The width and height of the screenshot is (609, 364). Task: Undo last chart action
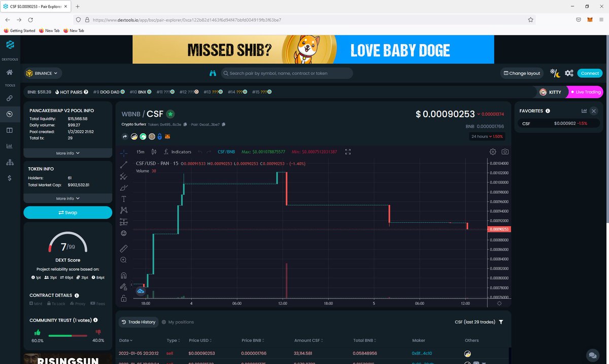(199, 152)
